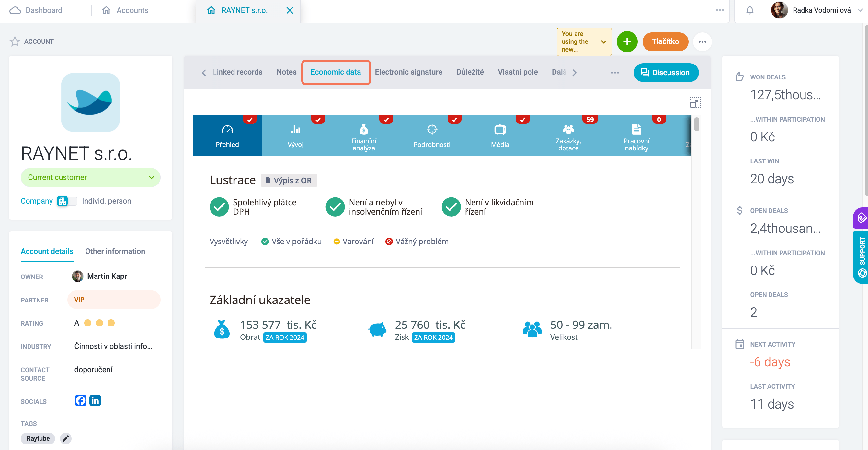
Task: Open the Accounts tab
Action: tap(125, 10)
